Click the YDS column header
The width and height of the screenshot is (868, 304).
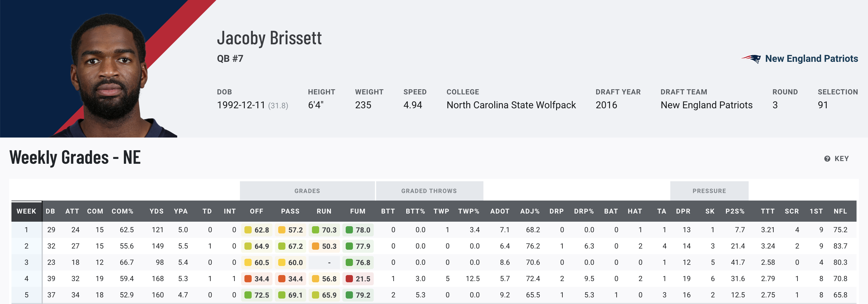coord(156,211)
